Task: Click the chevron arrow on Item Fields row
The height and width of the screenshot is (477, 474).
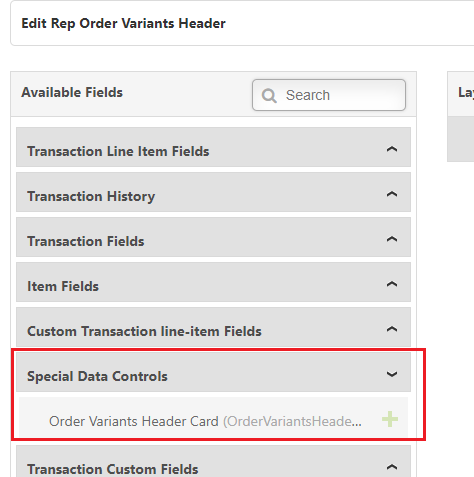Action: [392, 284]
